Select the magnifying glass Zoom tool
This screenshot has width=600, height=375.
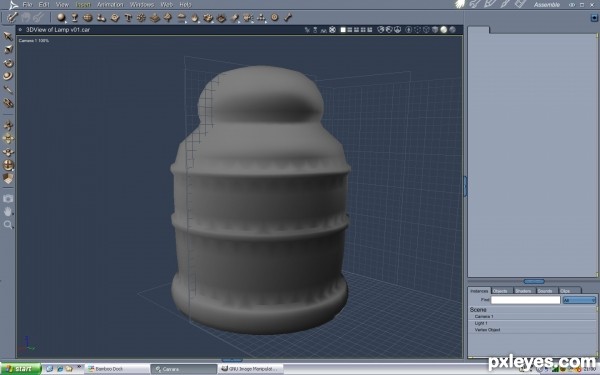[8, 225]
